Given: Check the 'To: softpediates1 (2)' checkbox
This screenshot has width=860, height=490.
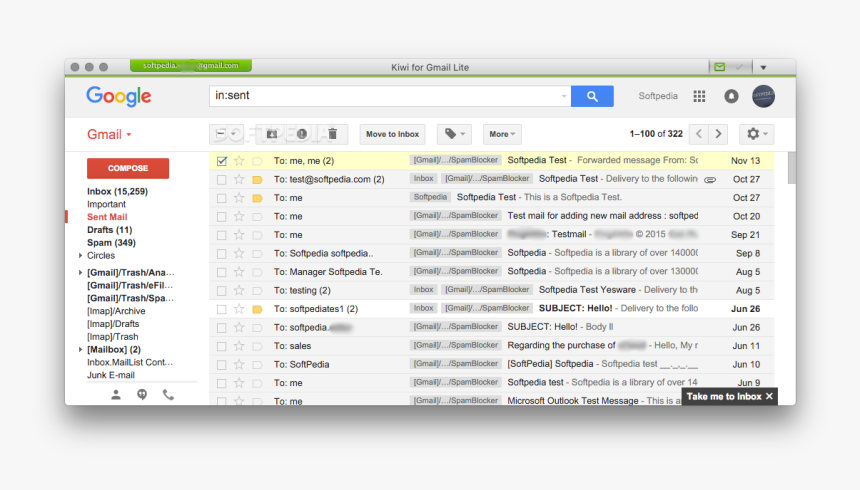Looking at the screenshot, I should point(222,309).
